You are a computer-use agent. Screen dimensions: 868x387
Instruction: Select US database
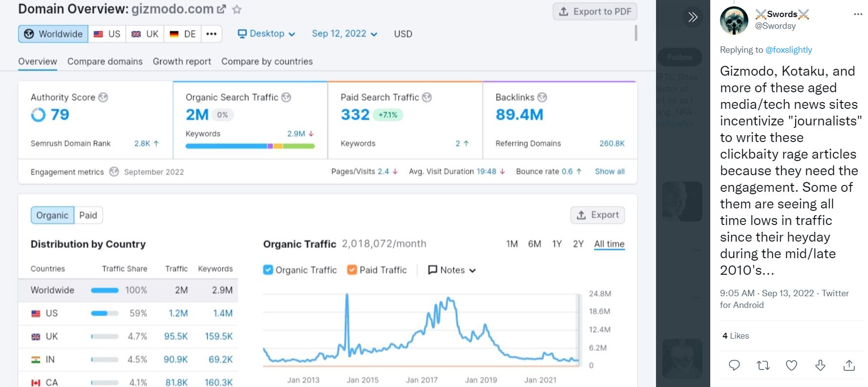pyautogui.click(x=107, y=34)
